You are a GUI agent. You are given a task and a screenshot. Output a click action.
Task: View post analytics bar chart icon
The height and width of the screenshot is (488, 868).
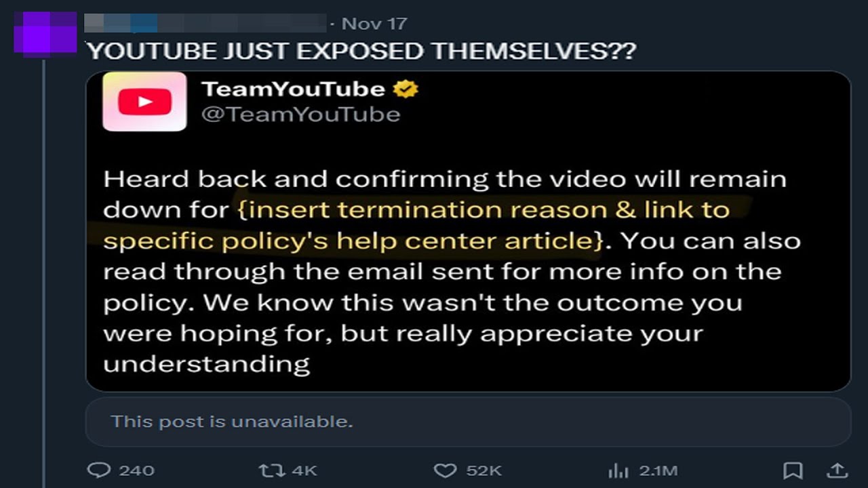click(x=618, y=470)
